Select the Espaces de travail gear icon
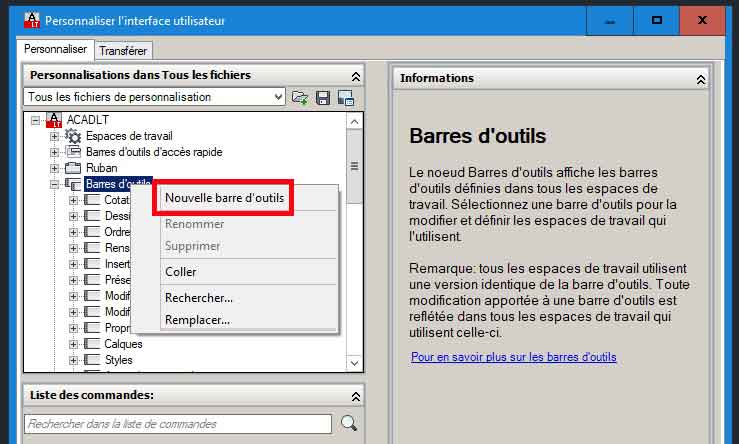Viewport: 739px width, 444px height. [x=73, y=136]
